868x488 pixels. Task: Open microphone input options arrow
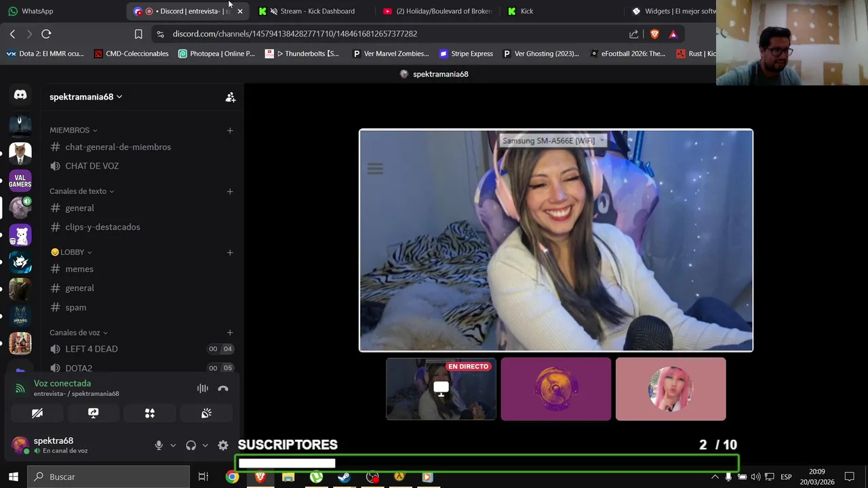[x=173, y=445]
